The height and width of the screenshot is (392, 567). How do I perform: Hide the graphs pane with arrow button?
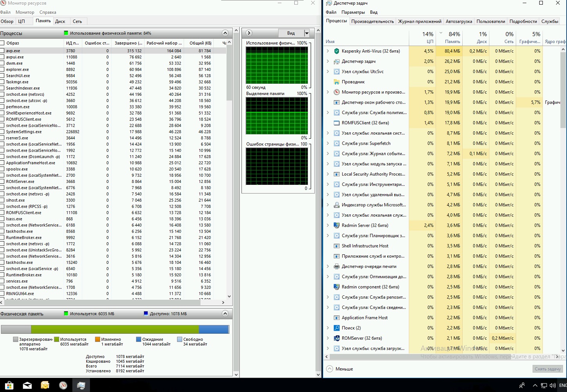click(x=249, y=33)
